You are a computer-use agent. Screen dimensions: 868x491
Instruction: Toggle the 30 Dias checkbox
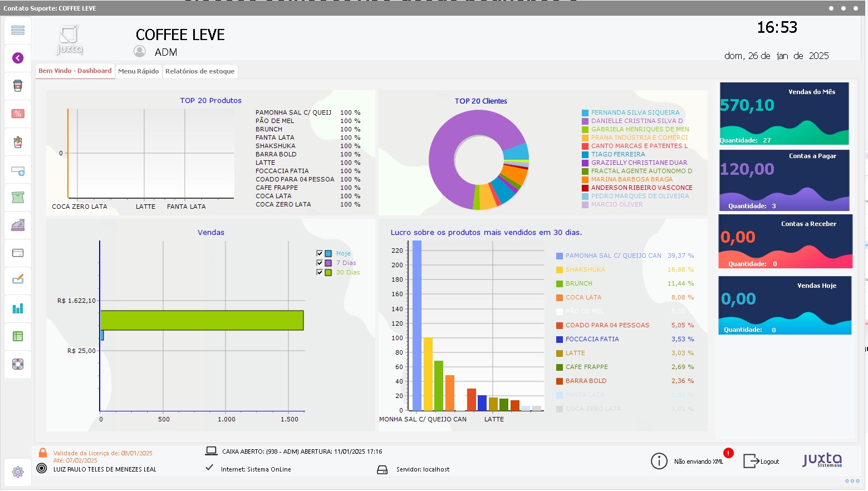[320, 272]
